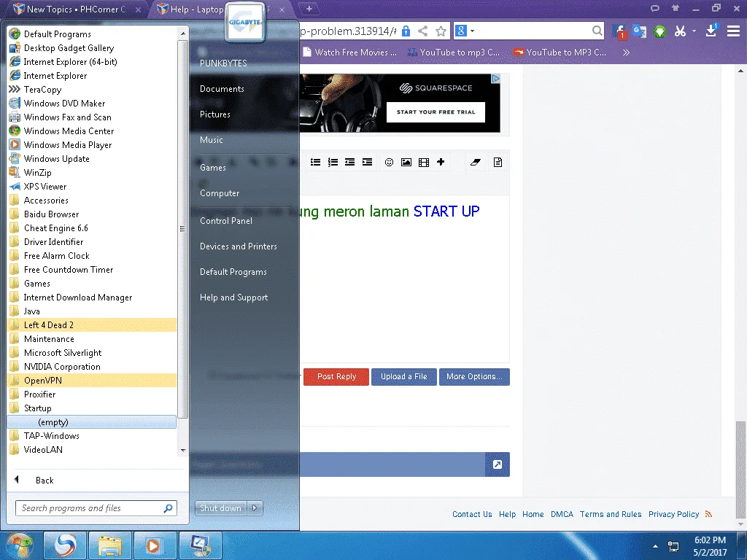This screenshot has height=560, width=747.
Task: Click the outdent icon in the editor toolbar
Action: pyautogui.click(x=349, y=162)
